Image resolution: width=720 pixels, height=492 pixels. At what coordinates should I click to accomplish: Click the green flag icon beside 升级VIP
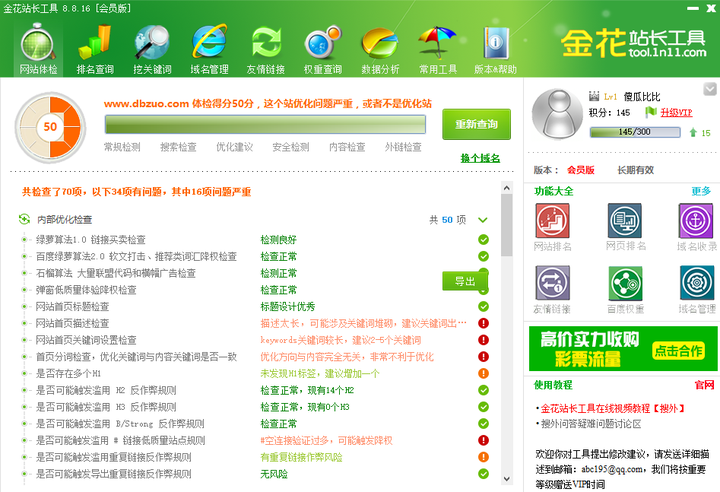click(x=651, y=112)
